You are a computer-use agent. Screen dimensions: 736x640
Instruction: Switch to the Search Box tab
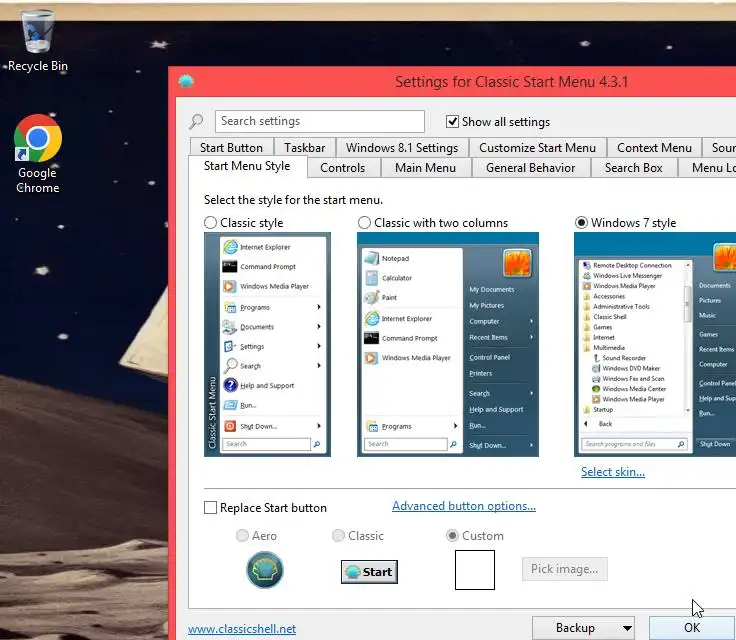(x=634, y=168)
